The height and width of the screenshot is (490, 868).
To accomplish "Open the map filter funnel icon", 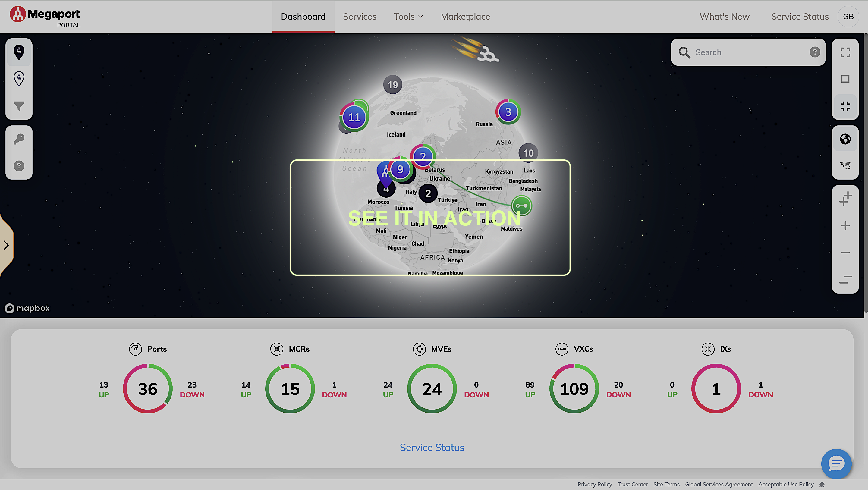I will point(18,105).
